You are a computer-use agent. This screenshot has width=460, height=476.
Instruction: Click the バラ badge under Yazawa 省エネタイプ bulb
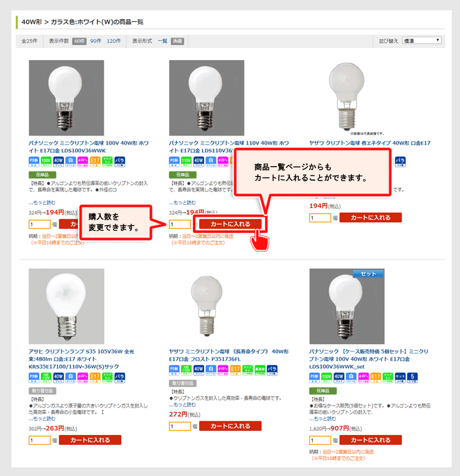tap(400, 161)
